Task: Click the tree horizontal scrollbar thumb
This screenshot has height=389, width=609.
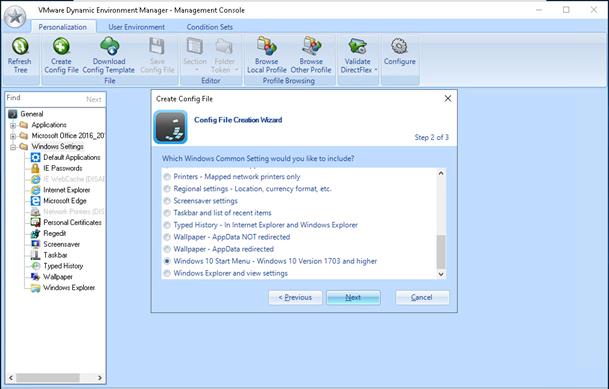Action: 48,378
